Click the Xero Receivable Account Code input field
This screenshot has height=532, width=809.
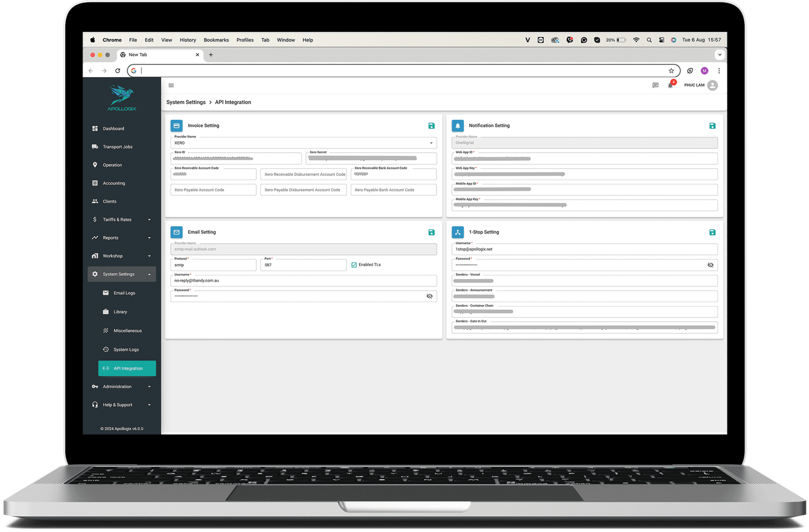(x=212, y=174)
